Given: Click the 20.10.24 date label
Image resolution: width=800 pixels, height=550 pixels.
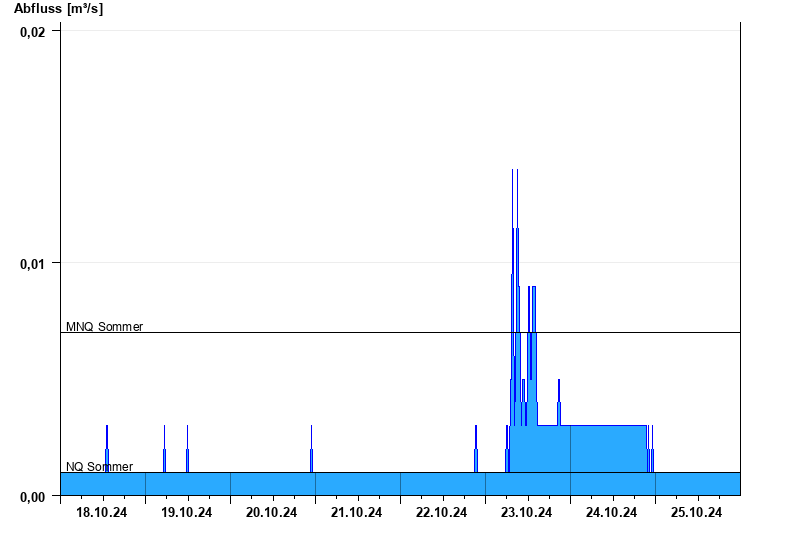Looking at the screenshot, I should click(271, 512).
